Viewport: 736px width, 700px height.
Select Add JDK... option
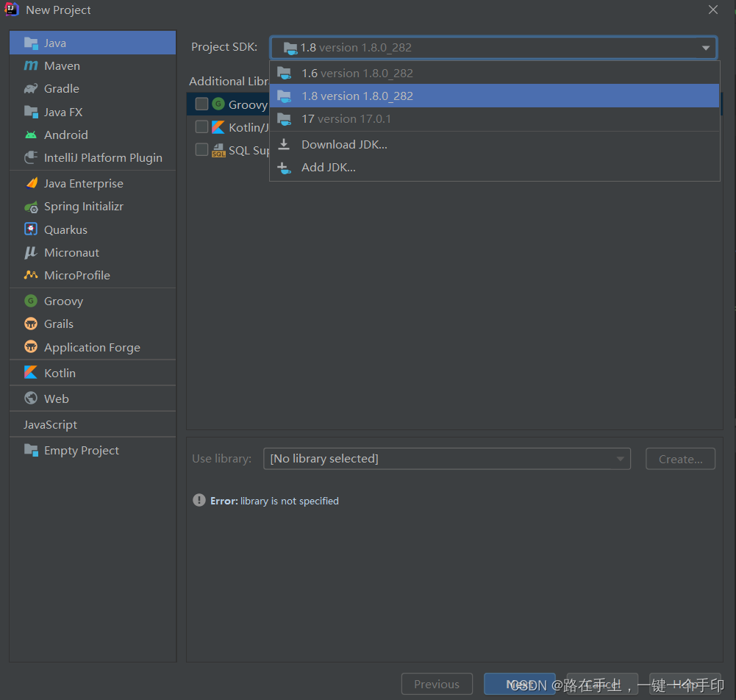[x=494, y=168]
